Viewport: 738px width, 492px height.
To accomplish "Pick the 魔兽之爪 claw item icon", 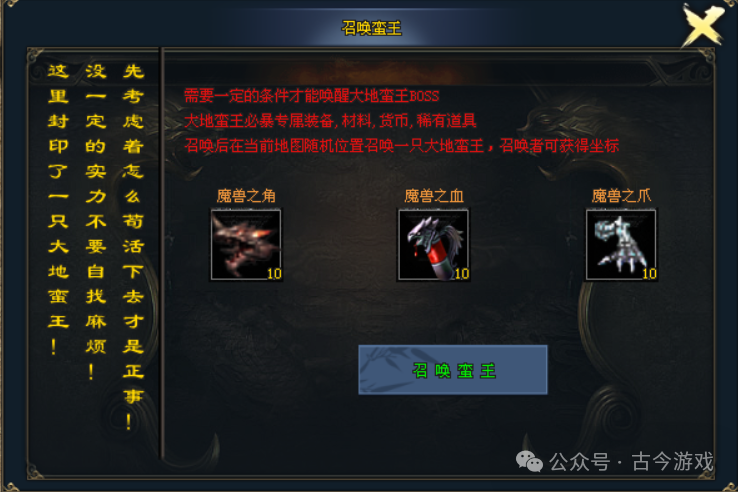I will (621, 245).
